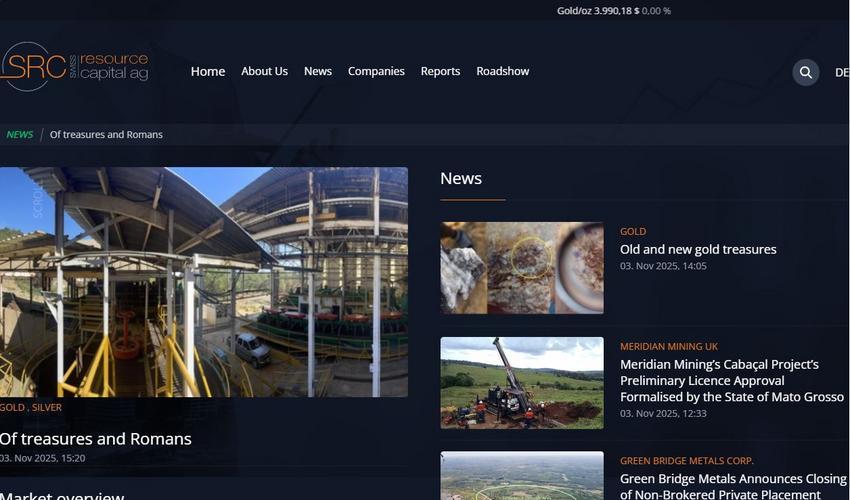Open Meridian Mining's Cabaçal Project article
The image size is (850, 500).
pyautogui.click(x=732, y=381)
